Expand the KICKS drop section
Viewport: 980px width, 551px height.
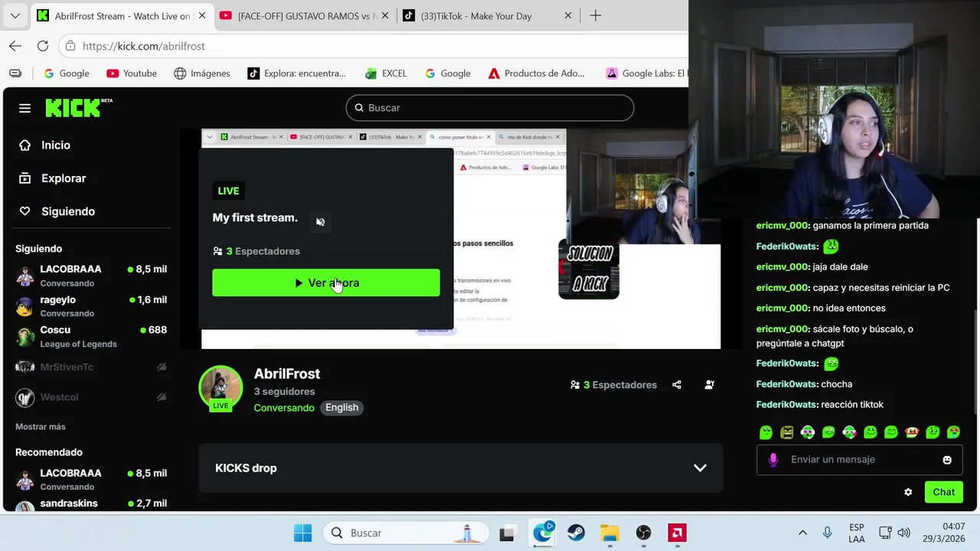[x=461, y=468]
